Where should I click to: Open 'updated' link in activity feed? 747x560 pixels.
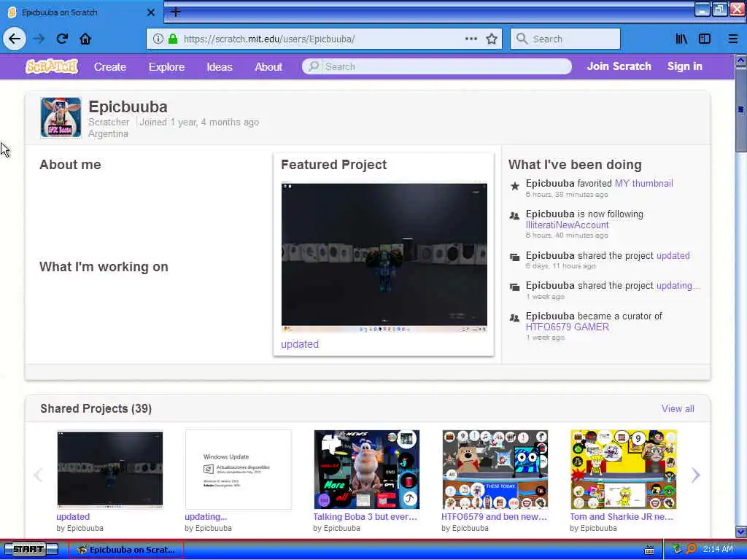[673, 256]
